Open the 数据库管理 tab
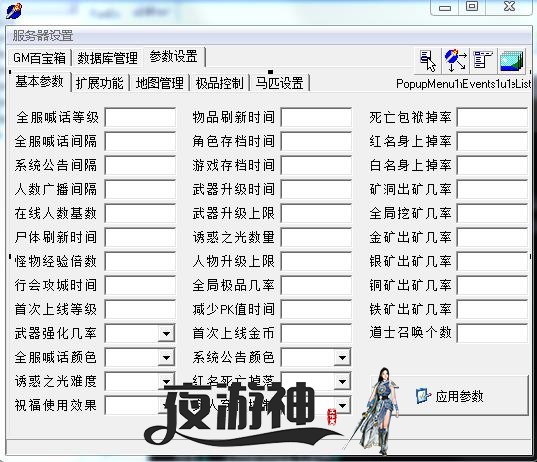The width and height of the screenshot is (537, 462). pyautogui.click(x=108, y=58)
